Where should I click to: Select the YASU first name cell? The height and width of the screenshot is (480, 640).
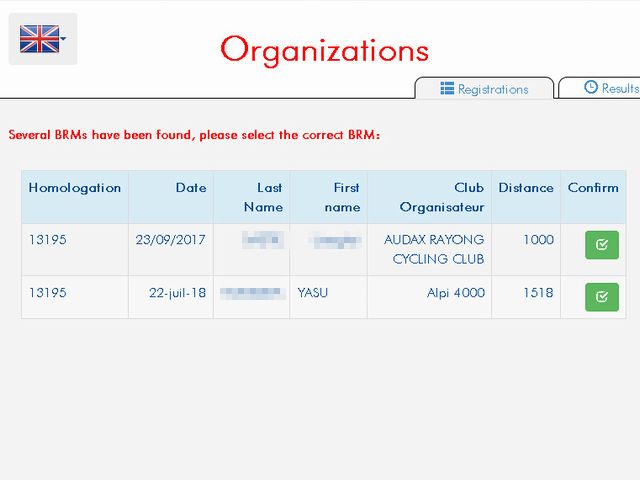click(x=313, y=293)
